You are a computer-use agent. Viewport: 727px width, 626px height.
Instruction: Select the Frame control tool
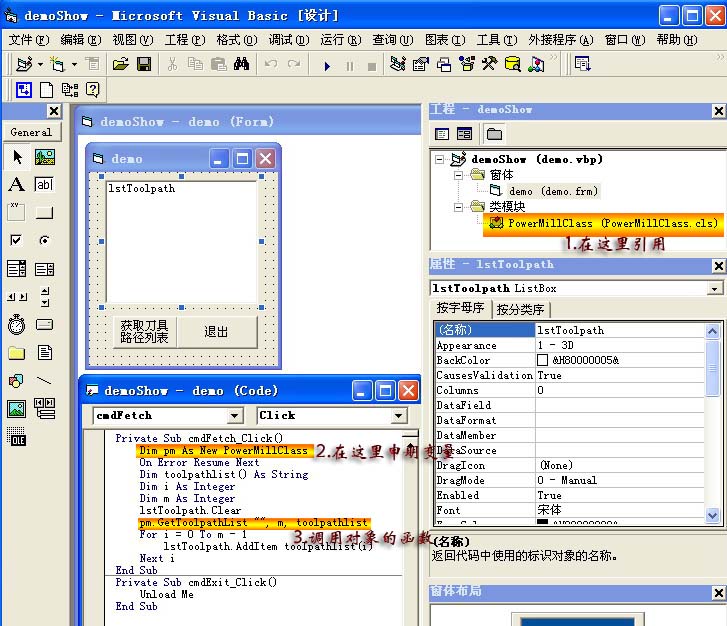pyautogui.click(x=17, y=212)
